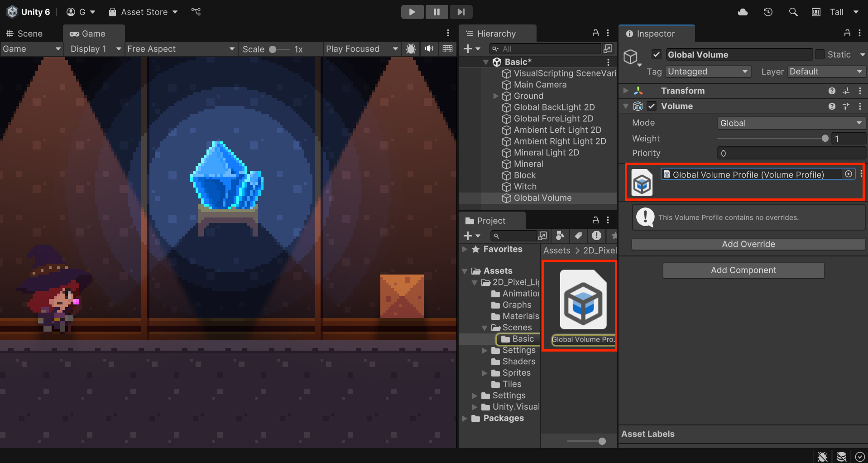
Task: Click the Play button to start game
Action: tap(412, 12)
